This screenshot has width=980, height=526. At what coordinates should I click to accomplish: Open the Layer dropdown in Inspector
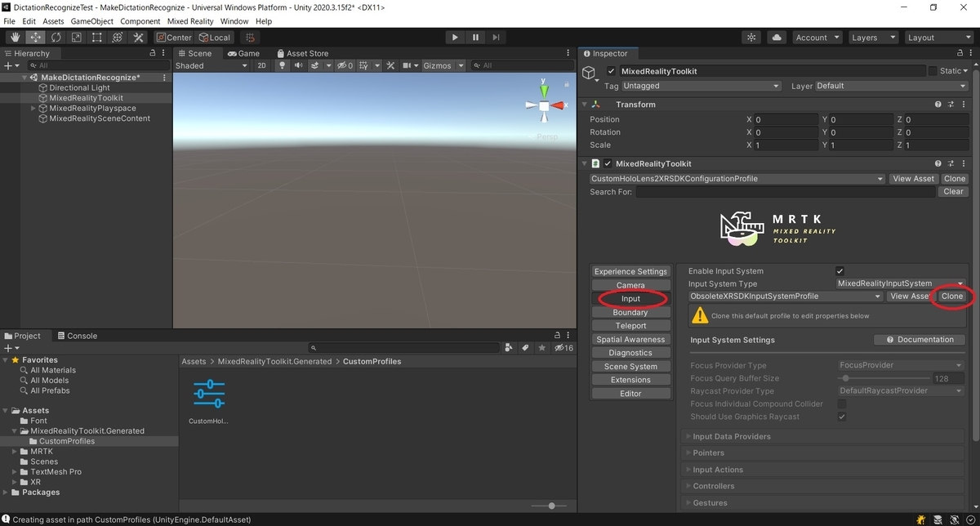coord(890,86)
